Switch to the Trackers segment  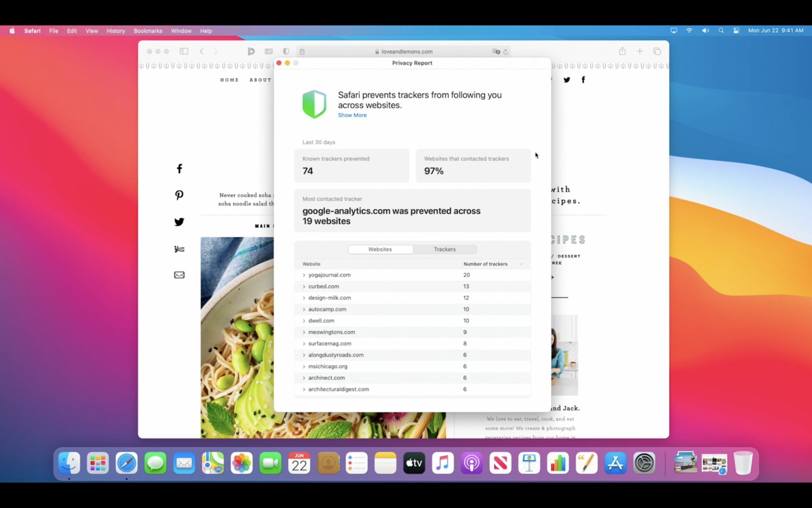[x=445, y=249]
